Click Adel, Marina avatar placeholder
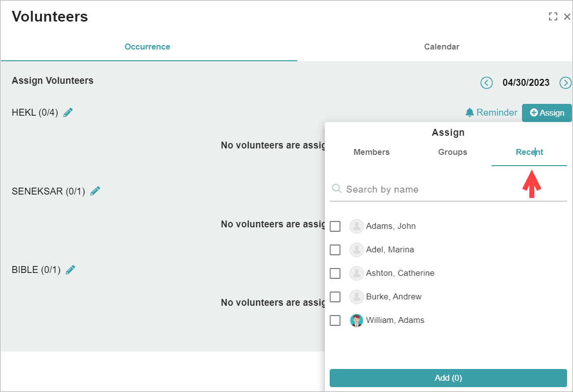 tap(356, 249)
